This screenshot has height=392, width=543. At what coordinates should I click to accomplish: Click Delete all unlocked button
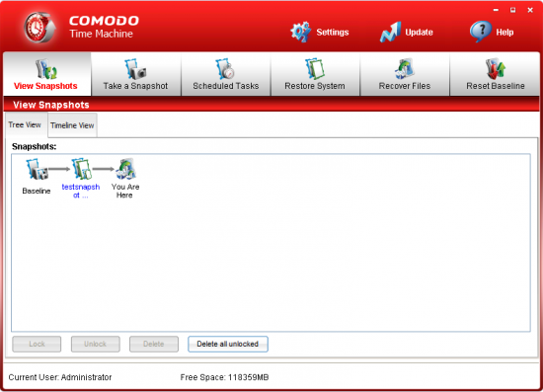point(227,344)
